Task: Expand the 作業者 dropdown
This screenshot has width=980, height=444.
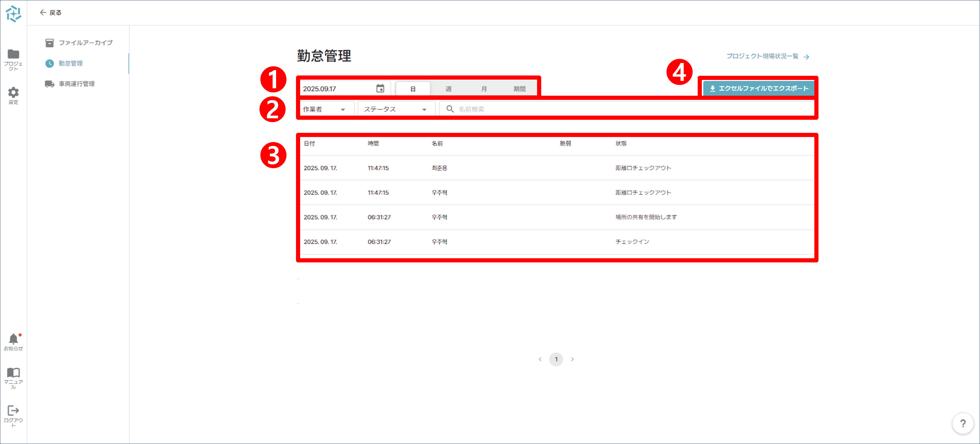Action: pos(324,109)
